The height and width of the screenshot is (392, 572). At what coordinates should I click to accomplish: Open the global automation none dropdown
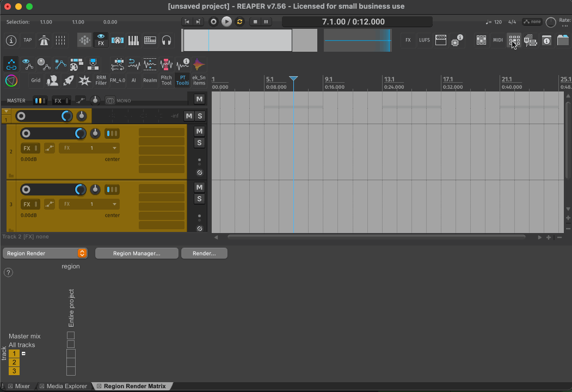click(532, 22)
